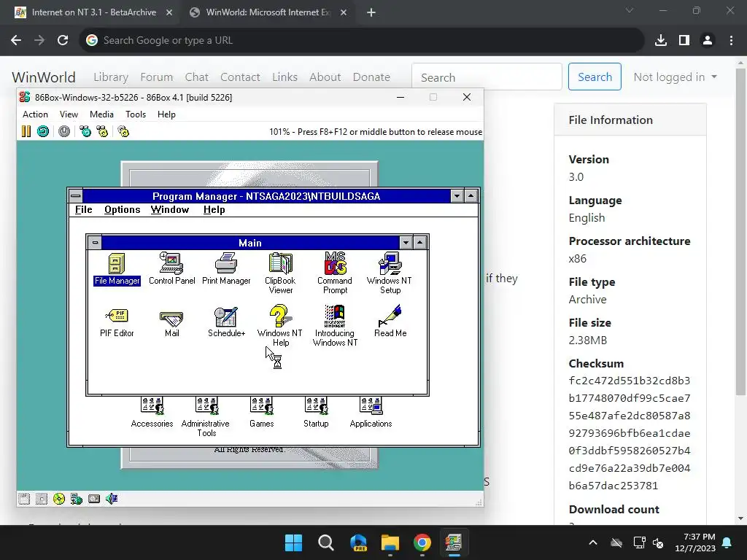The width and height of the screenshot is (747, 560).
Task: Open the Games program group
Action: [x=262, y=413]
